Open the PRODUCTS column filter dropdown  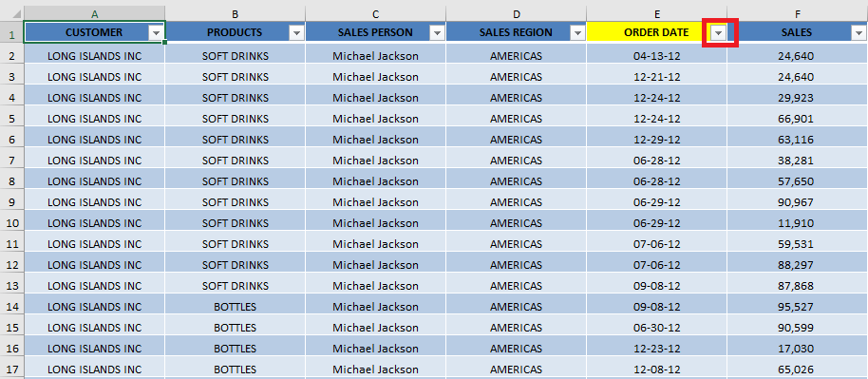(297, 33)
